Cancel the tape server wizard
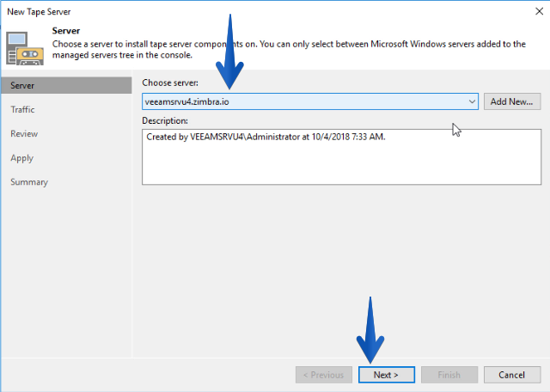This screenshot has width=550, height=392. click(x=512, y=375)
